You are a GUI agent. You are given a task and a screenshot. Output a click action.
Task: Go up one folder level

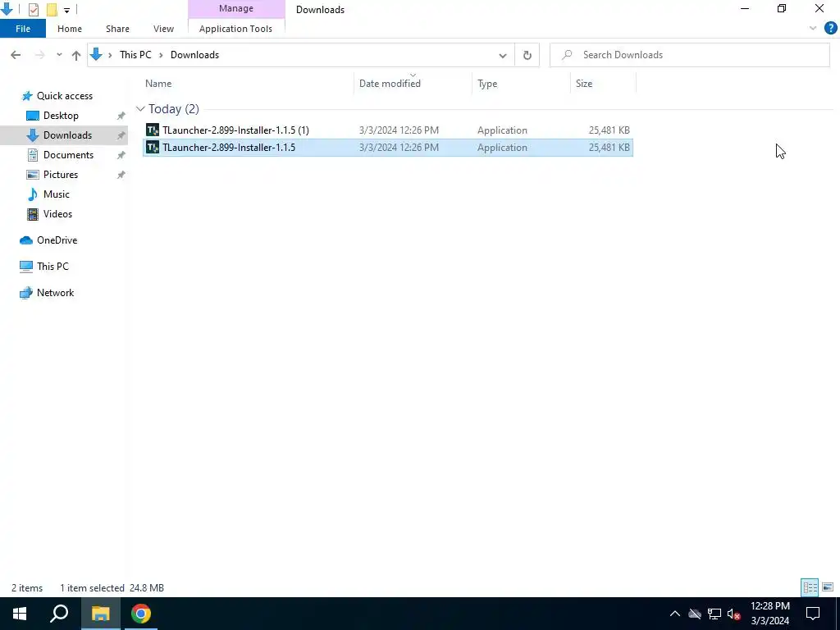tap(76, 55)
